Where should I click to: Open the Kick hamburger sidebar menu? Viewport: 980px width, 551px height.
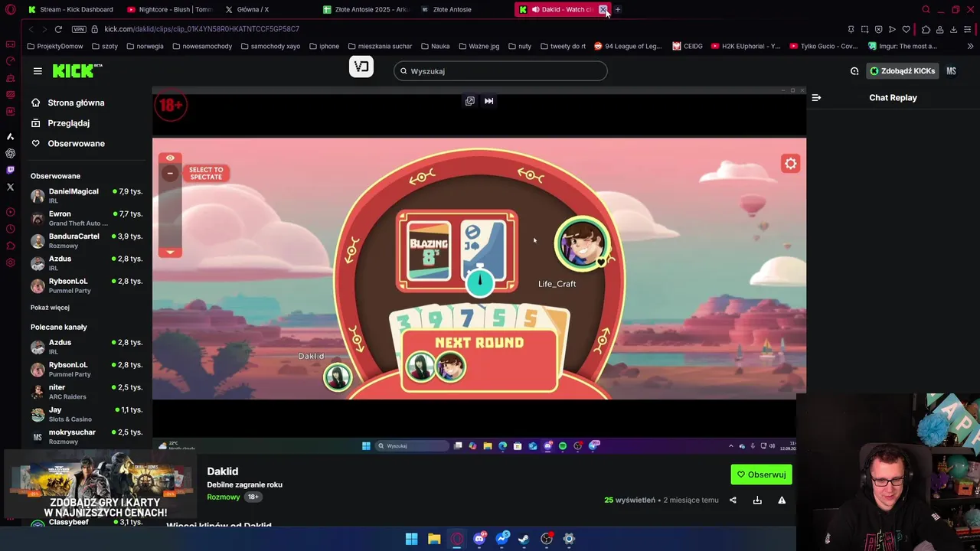point(38,71)
